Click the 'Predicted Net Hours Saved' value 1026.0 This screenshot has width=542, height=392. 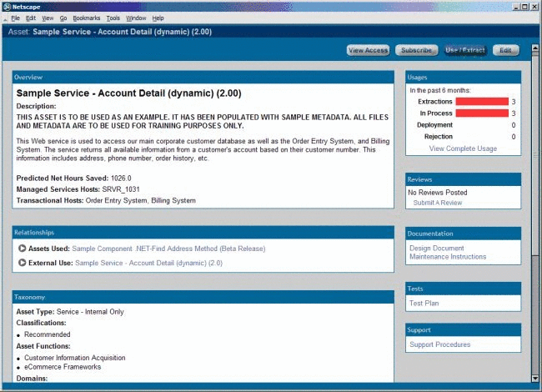tap(121, 178)
